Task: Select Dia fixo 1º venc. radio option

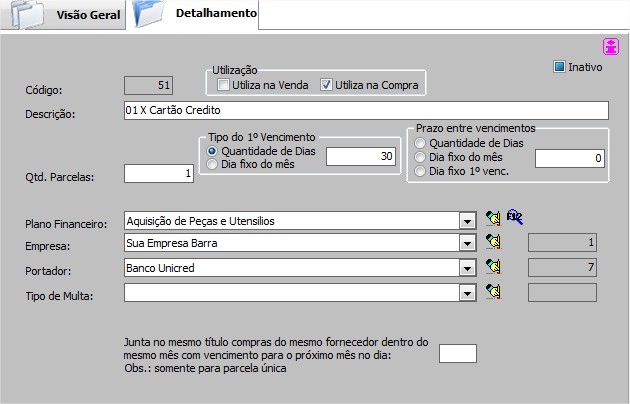Action: click(420, 171)
